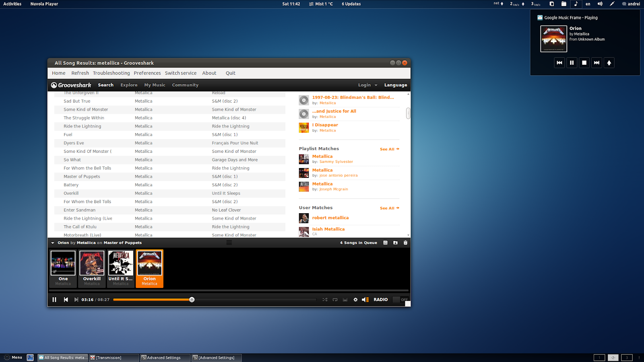Viewport: 644px width, 362px height.
Task: Stop playback in Google Music Frame popup
Action: (584, 63)
